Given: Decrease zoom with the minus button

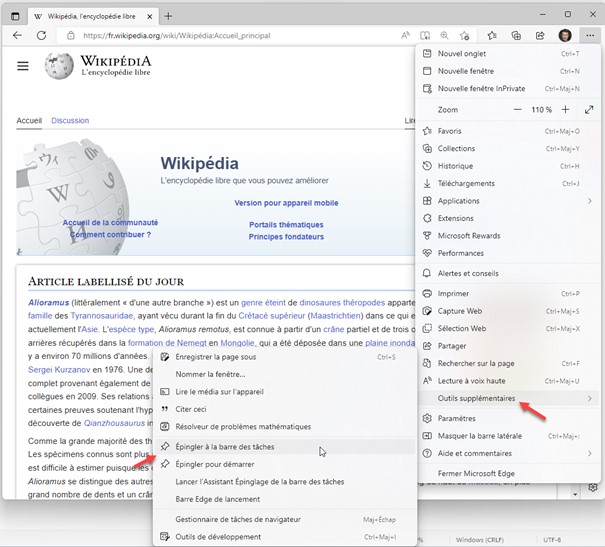Looking at the screenshot, I should point(517,109).
